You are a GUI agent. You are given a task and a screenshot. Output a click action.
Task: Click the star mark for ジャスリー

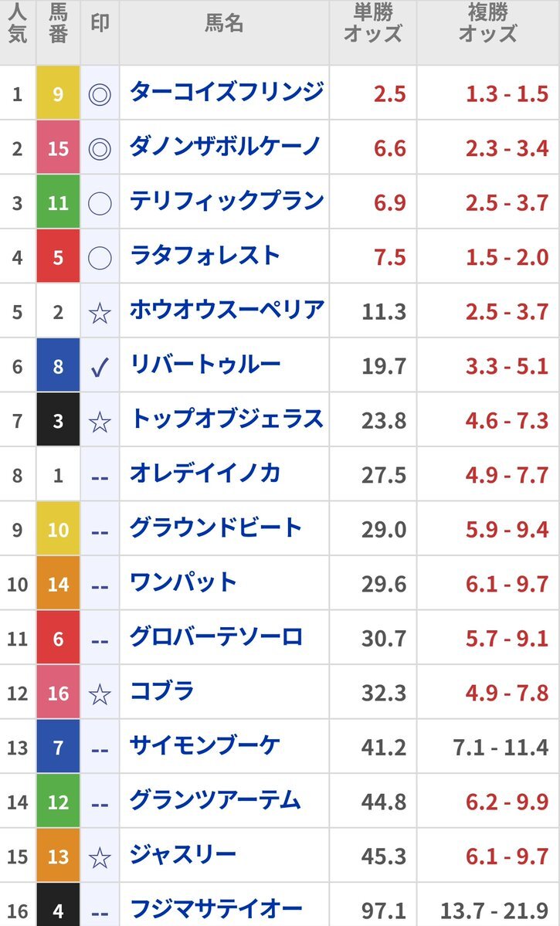click(100, 857)
